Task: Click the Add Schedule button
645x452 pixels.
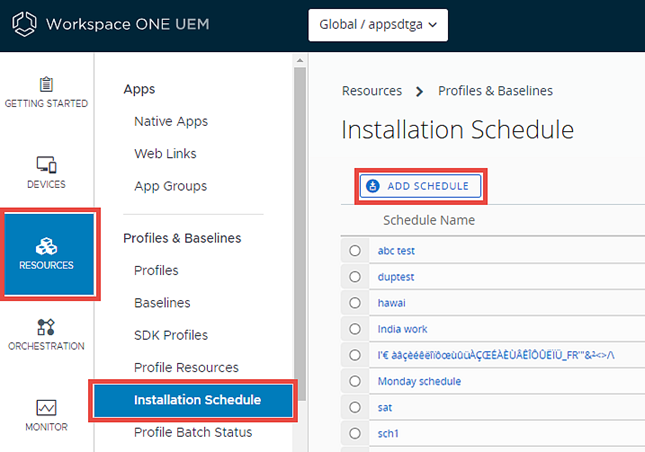Action: point(420,186)
